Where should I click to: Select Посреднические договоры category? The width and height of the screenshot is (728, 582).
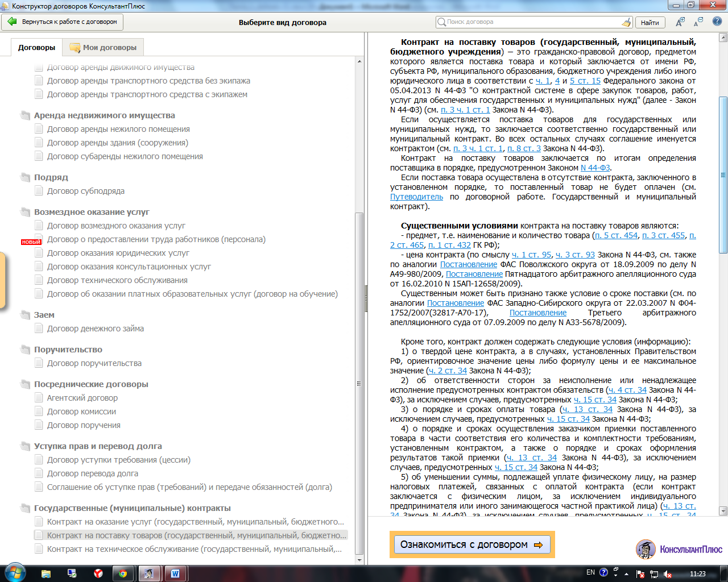(91, 384)
